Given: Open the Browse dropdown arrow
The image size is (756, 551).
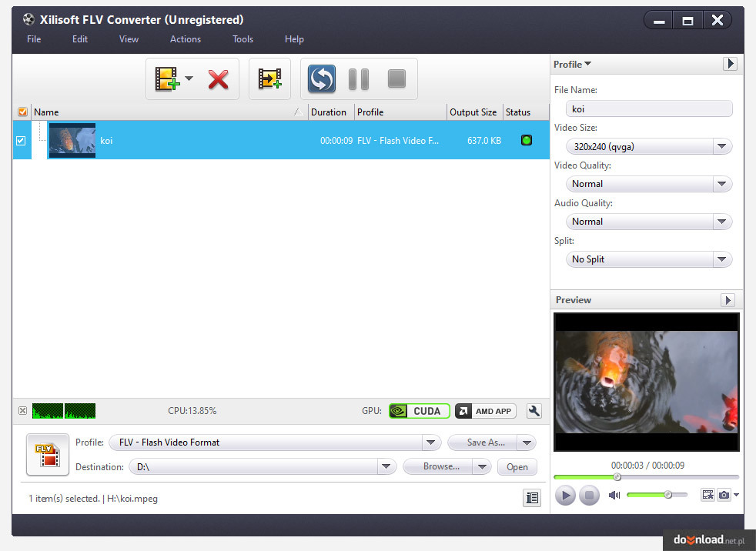Looking at the screenshot, I should pyautogui.click(x=482, y=466).
